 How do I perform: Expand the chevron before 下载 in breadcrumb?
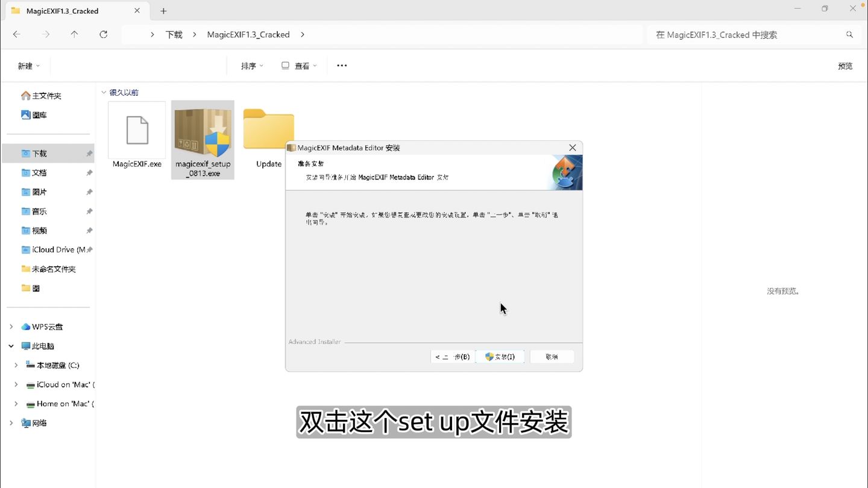[x=153, y=34]
